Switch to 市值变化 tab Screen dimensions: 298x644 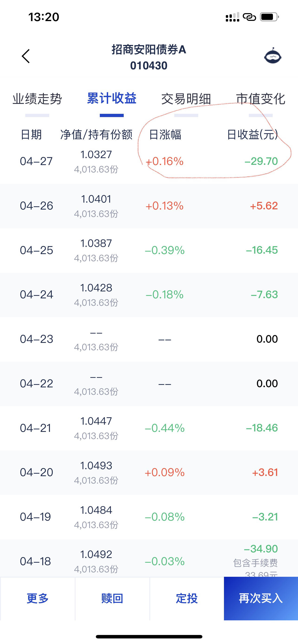tap(260, 99)
